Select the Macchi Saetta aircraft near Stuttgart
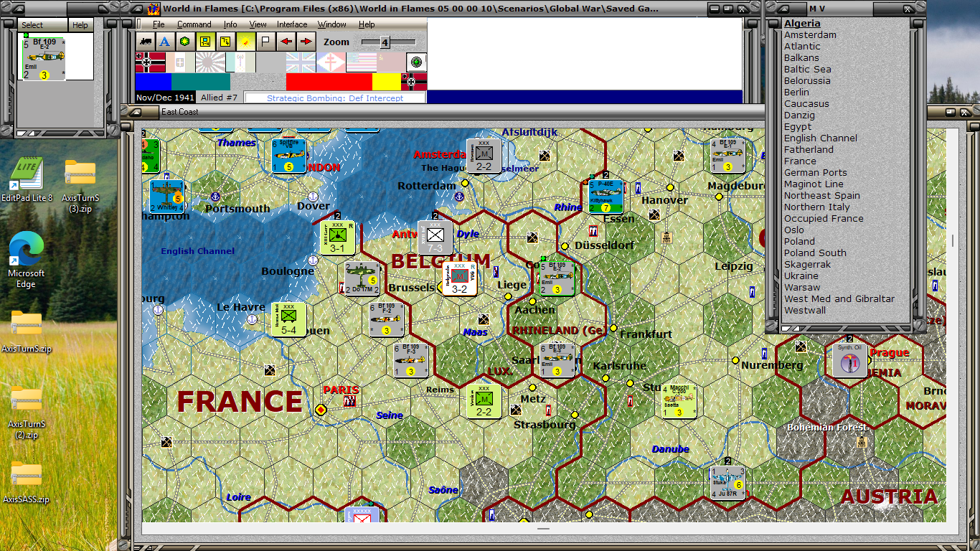Viewport: 980px width, 551px height. point(679,401)
